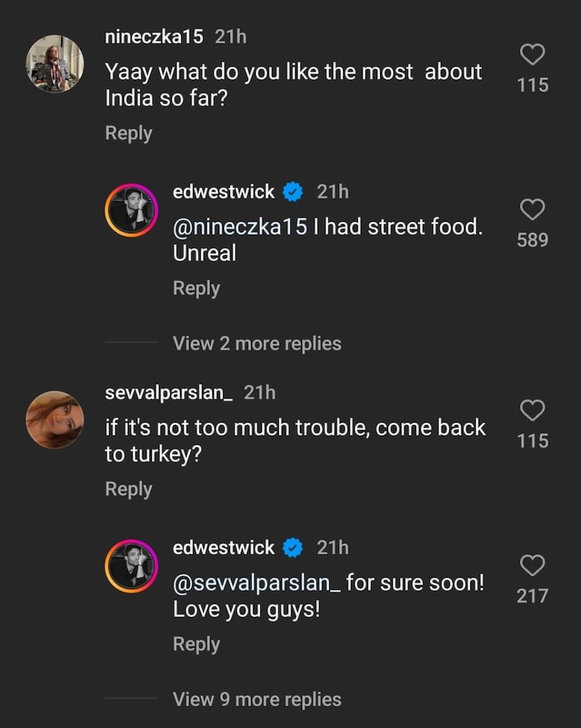The image size is (581, 728).
Task: Show 9 more replies under the Turkey thread
Action: (x=256, y=699)
